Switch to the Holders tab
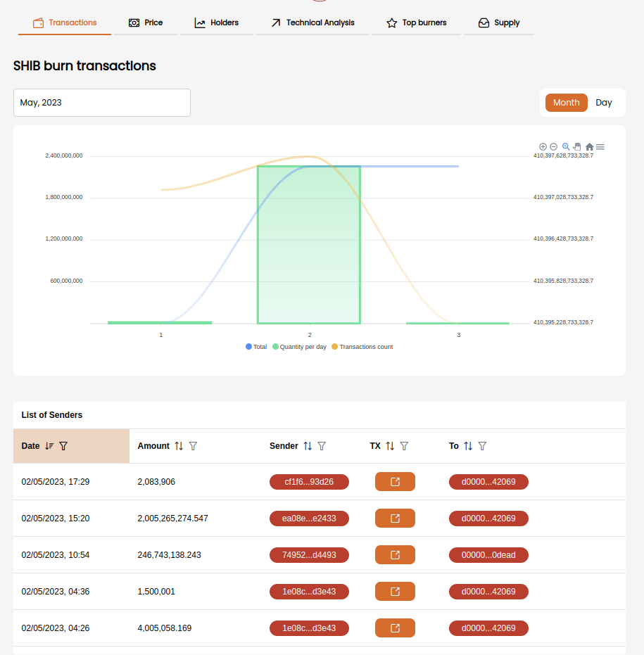 [217, 23]
